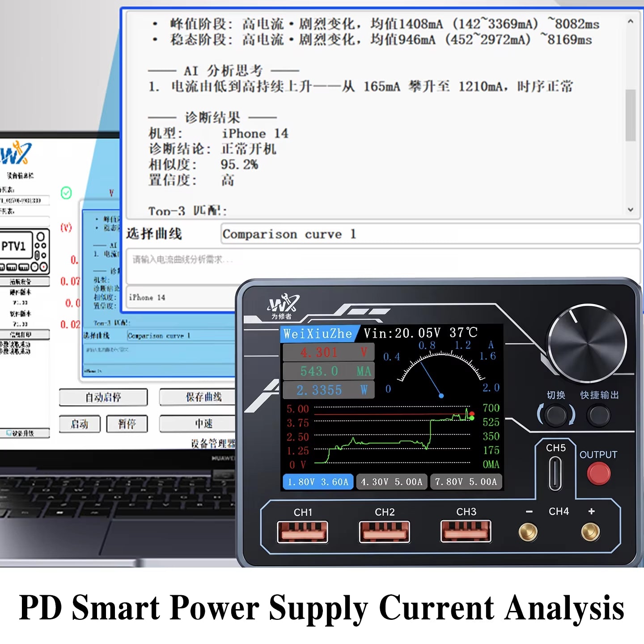Select the '1.80V 3.60A' channel tab

pos(318,482)
